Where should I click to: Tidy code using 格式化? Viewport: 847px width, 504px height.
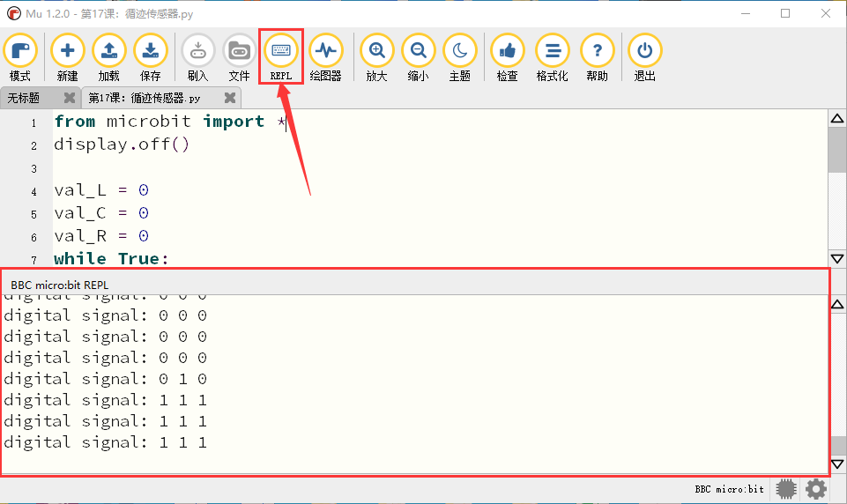pos(552,57)
